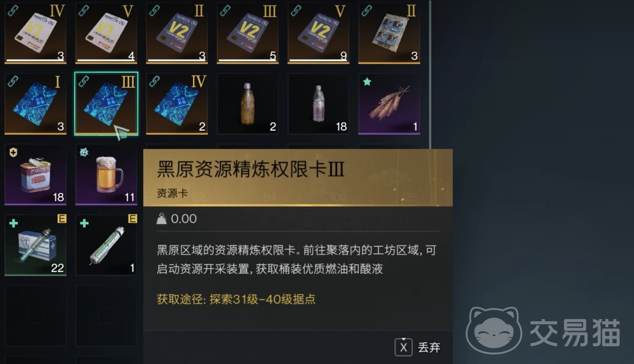Screen dimensions: 634x364
Task: Select the white V1 card tier IV
Action: tap(35, 33)
